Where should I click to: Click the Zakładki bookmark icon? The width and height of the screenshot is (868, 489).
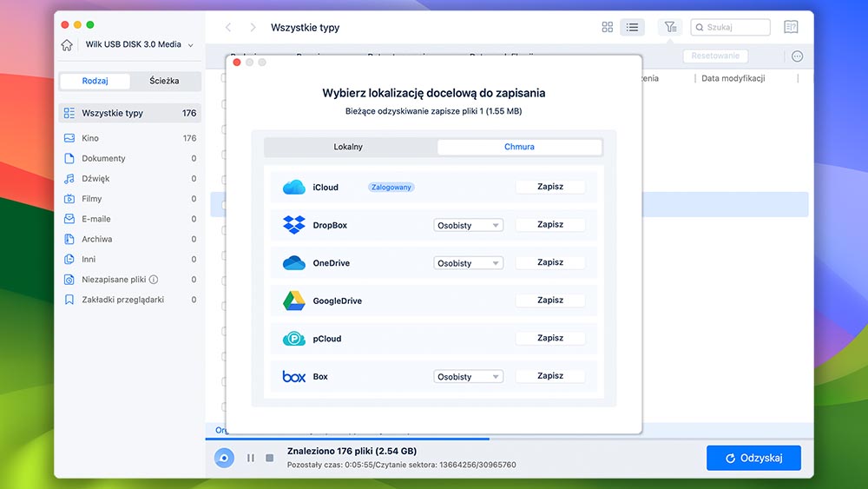click(x=69, y=300)
